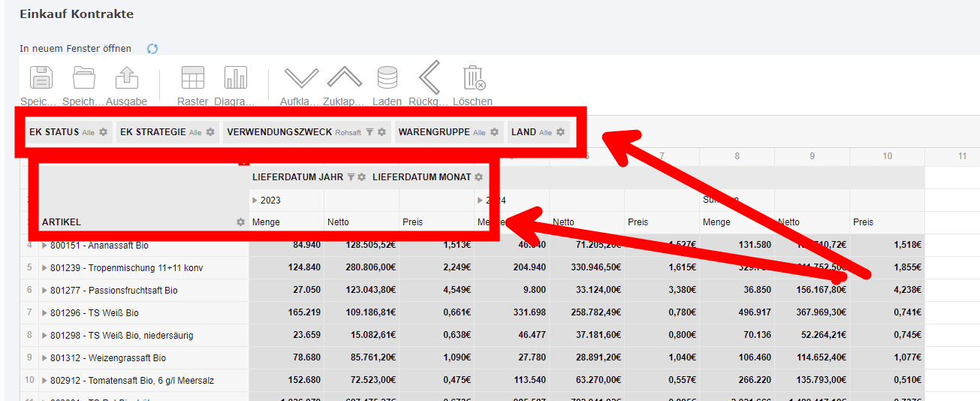
Task: Click the VERWENDUNGSZWECK filter funnel icon
Action: tap(369, 132)
